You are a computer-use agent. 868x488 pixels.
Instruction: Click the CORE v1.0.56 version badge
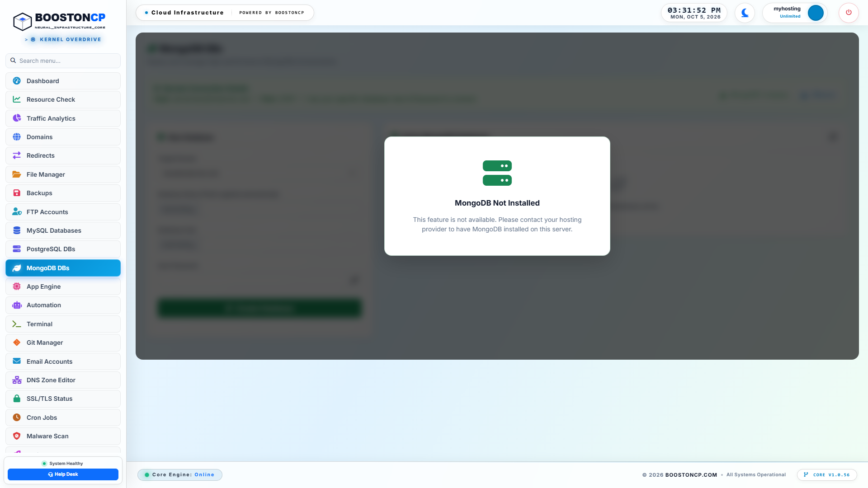click(827, 475)
